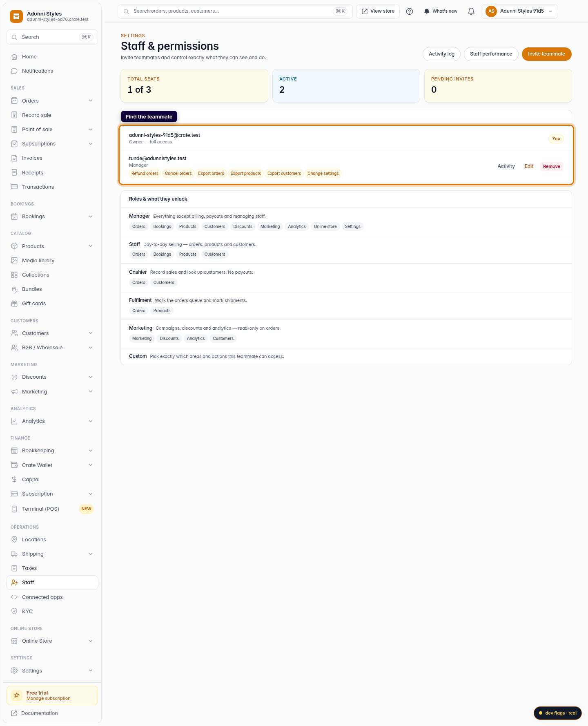Click the You badge on owner row

tap(556, 139)
